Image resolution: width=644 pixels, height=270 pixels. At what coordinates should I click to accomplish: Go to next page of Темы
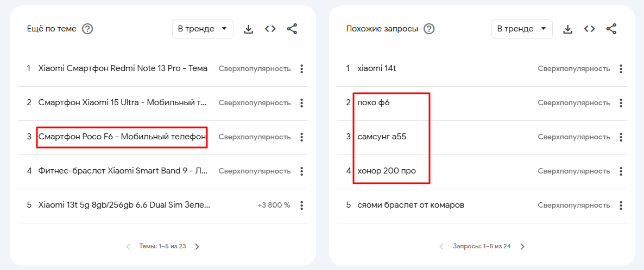pos(197,247)
